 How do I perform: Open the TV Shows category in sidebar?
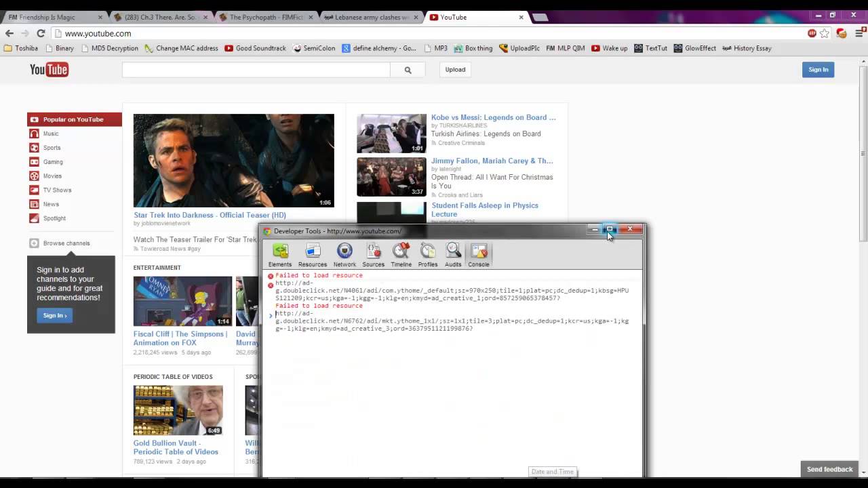[x=57, y=190]
